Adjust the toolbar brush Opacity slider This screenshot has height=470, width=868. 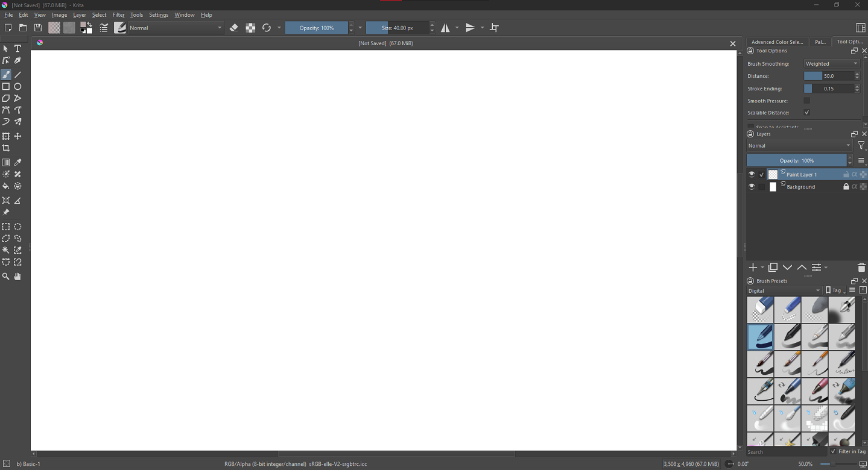click(317, 28)
